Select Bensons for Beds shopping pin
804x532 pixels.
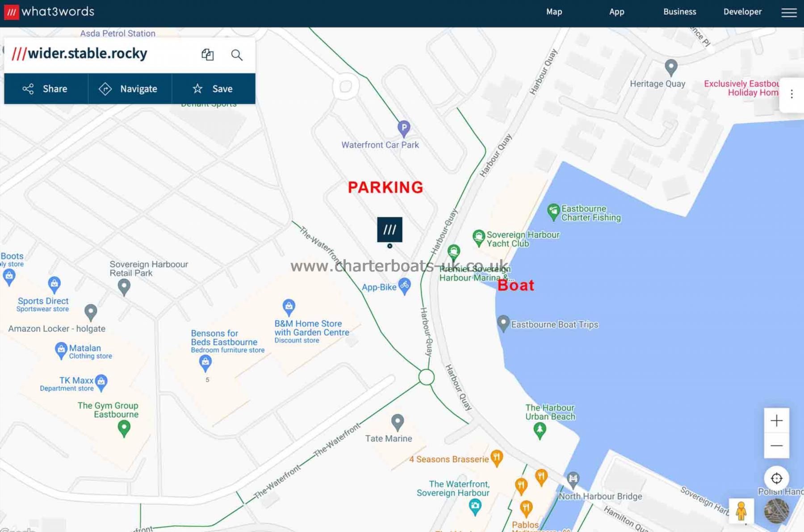pos(205,363)
